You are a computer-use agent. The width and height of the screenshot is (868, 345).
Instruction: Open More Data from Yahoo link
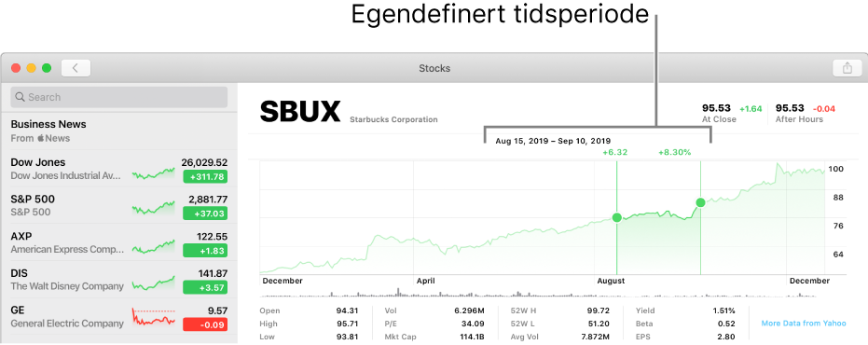804,324
